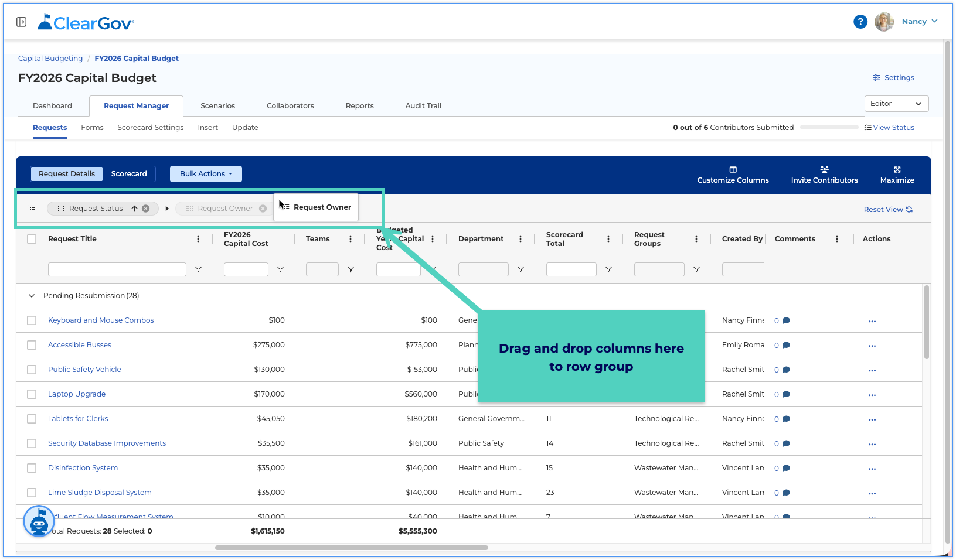Image resolution: width=956 pixels, height=560 pixels.
Task: Remove the Request Status group chip
Action: point(146,209)
